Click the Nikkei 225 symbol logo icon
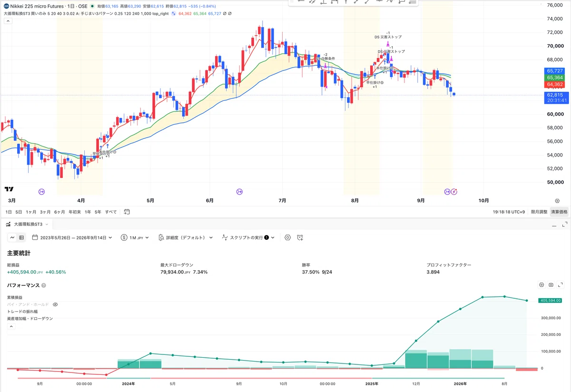 point(6,6)
